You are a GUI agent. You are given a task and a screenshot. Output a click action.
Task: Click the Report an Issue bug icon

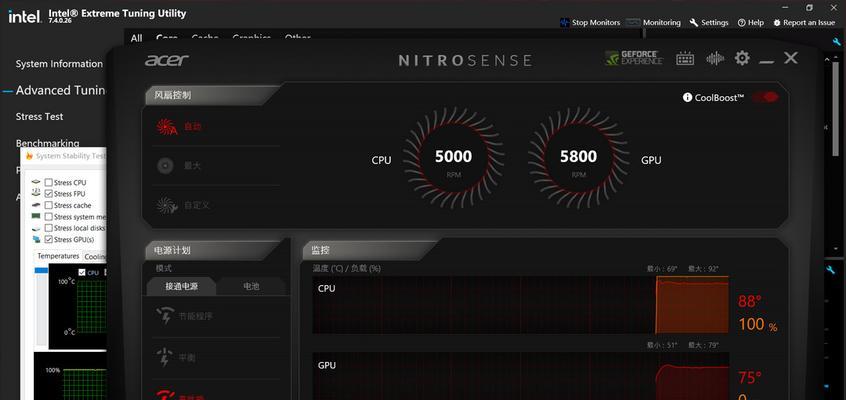tap(777, 23)
